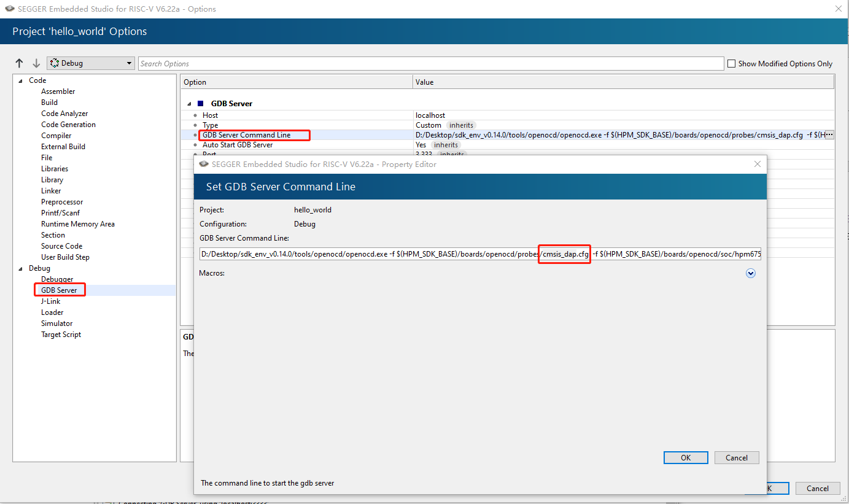
Task: Enable Show Modified Options Only
Action: click(731, 63)
